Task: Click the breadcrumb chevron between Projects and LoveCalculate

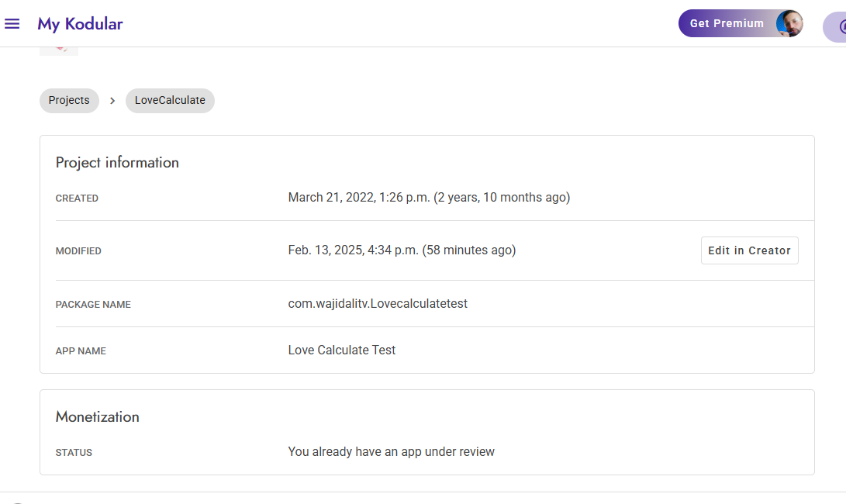Action: pyautogui.click(x=112, y=101)
